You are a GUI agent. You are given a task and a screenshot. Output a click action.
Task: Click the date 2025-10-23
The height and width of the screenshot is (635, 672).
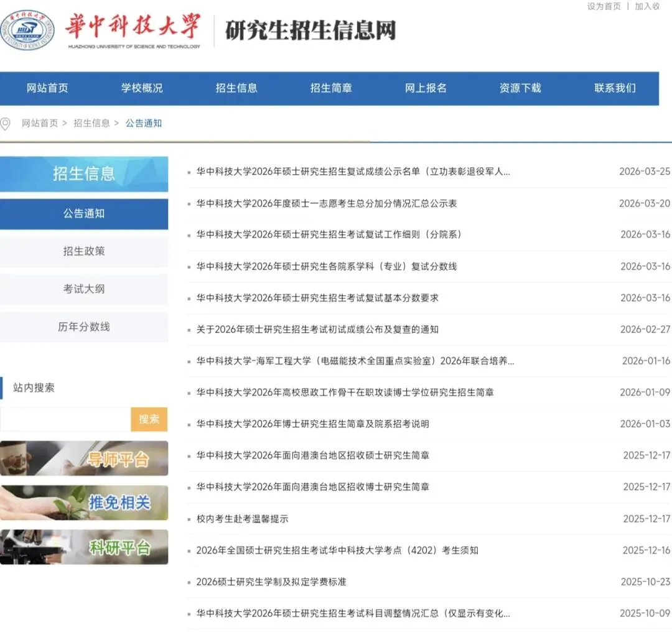(645, 582)
